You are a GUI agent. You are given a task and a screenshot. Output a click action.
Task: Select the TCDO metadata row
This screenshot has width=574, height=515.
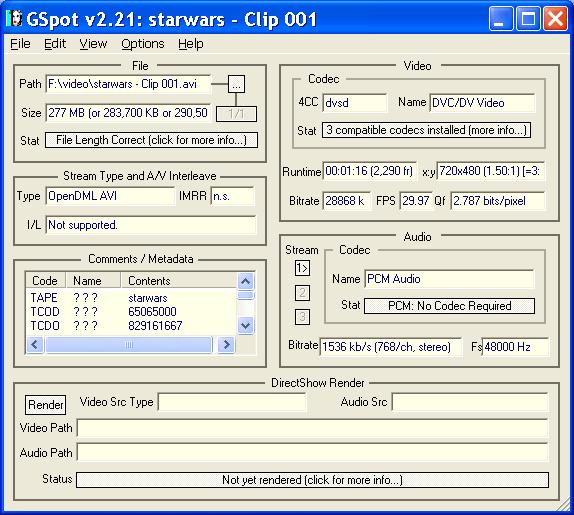coord(131,326)
